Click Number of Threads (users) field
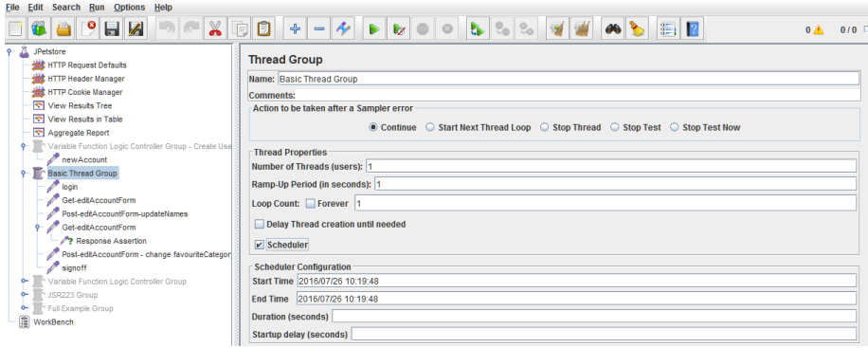The width and height of the screenshot is (868, 348). point(611,166)
